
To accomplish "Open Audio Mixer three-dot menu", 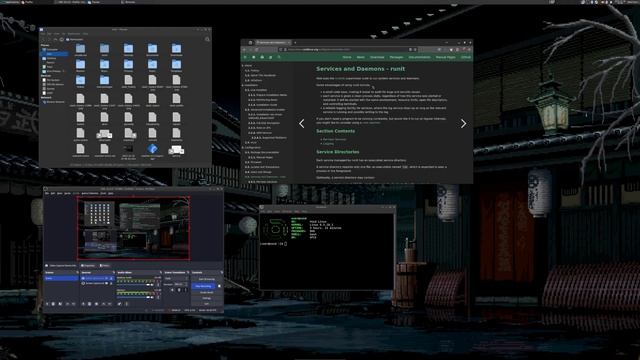I will 127,304.
